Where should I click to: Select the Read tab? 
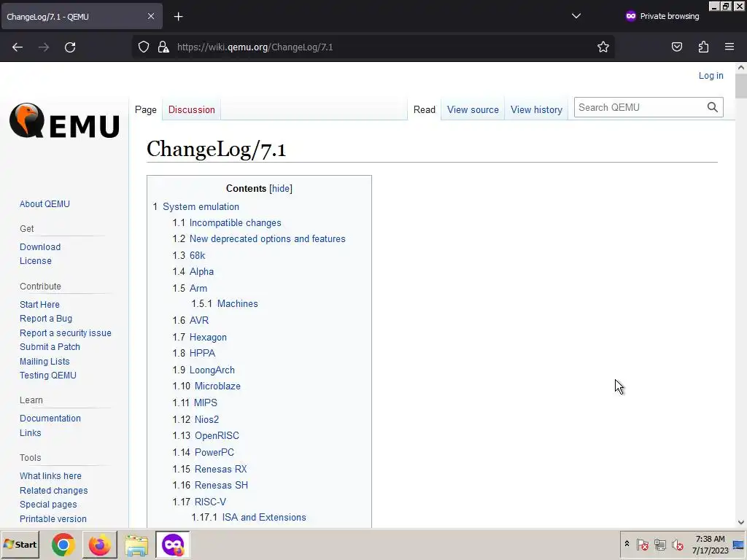[x=425, y=109]
